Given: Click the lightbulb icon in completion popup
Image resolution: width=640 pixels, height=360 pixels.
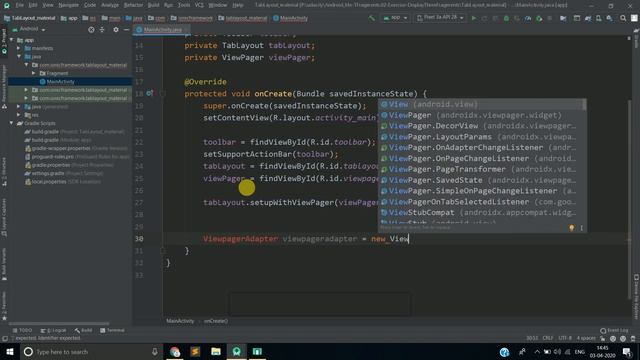Looking at the screenshot, I should (x=571, y=228).
